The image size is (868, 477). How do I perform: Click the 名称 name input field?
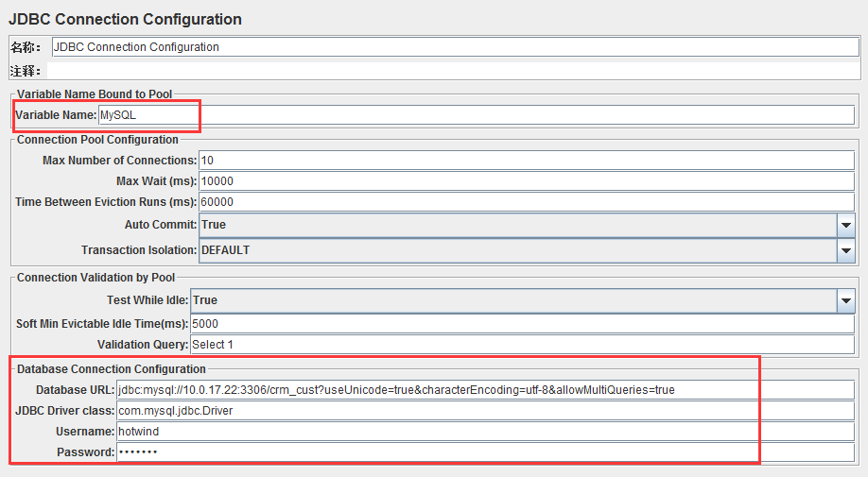456,47
